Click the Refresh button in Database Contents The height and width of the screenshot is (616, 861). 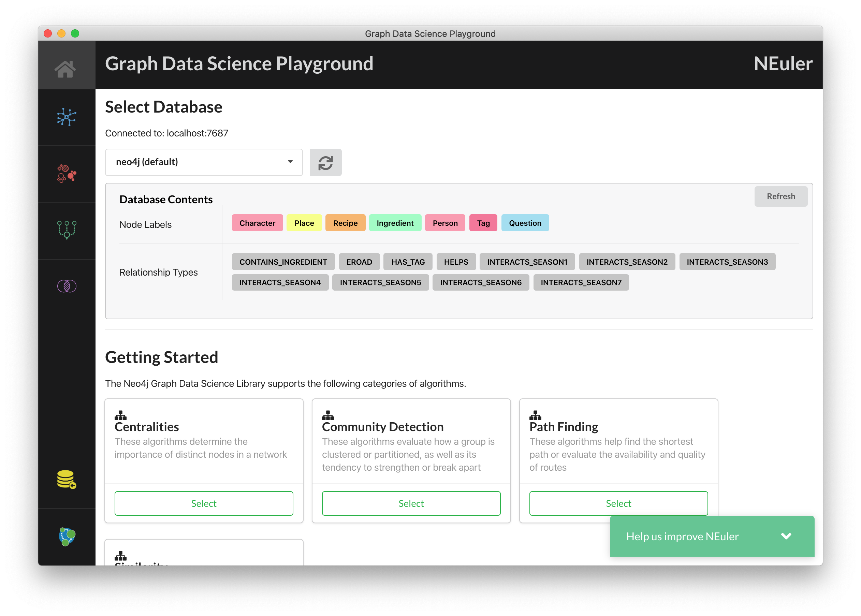[x=780, y=196]
